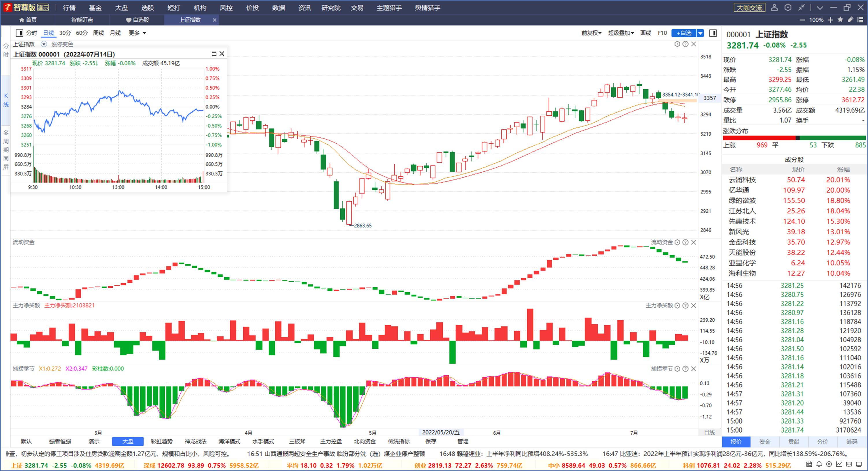Expand the arrow next to +自选 button
This screenshot has width=868, height=471.
click(x=700, y=33)
